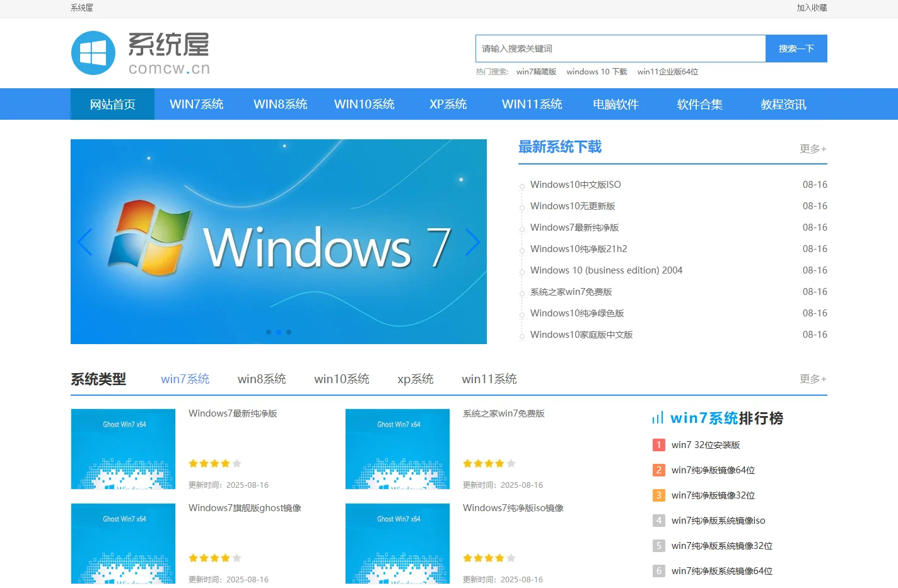
Task: Click the Ghost Win7 thumbnail for 系统之家win7免费版
Action: pos(397,449)
